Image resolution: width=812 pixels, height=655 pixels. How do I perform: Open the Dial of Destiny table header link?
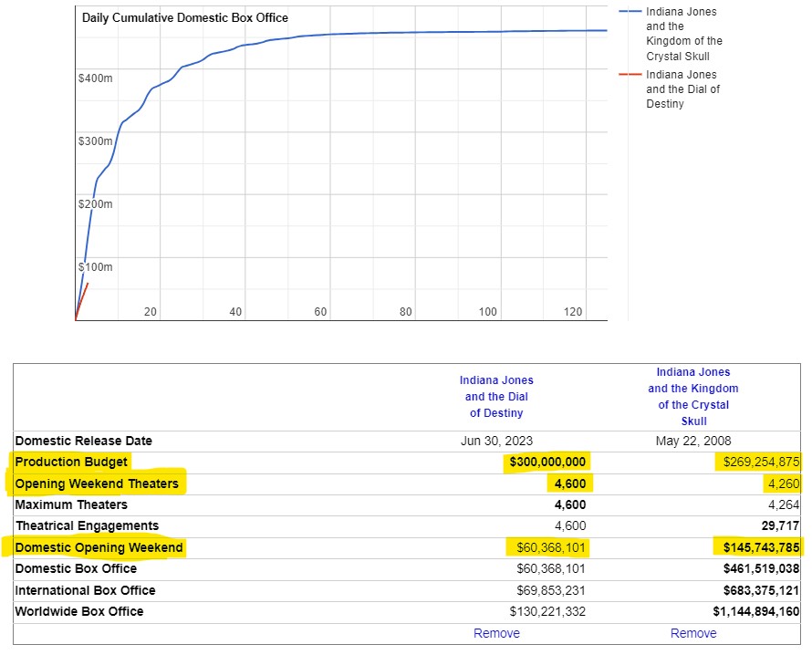click(496, 396)
